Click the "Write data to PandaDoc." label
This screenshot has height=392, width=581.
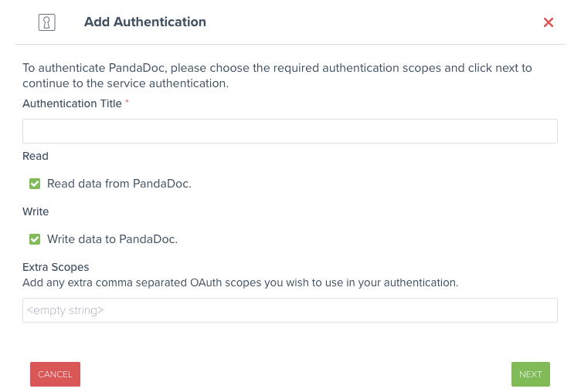(112, 239)
